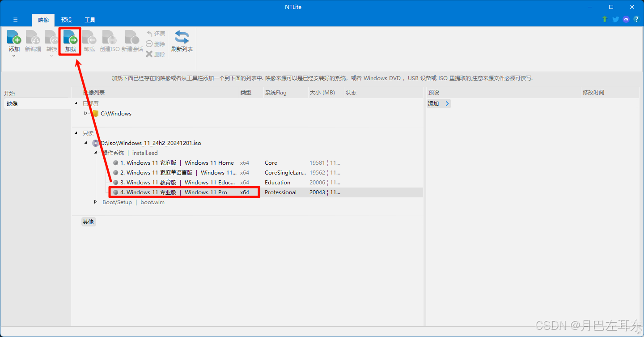Click the CoreSingleLan... flag cell
This screenshot has height=337, width=644.
tap(285, 173)
